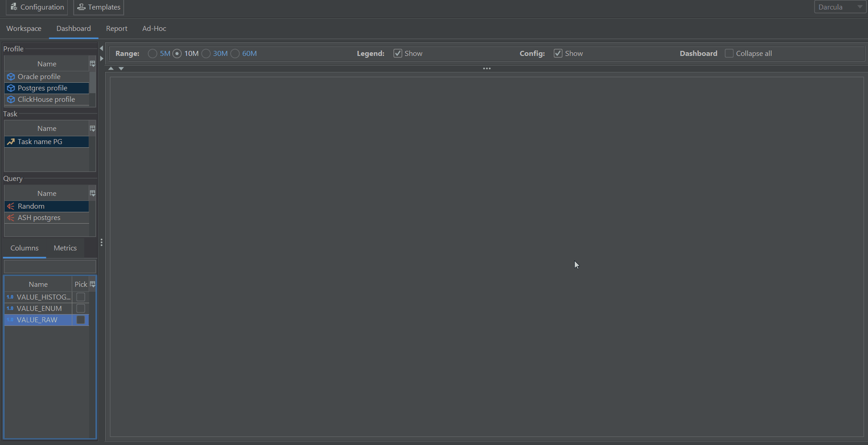The height and width of the screenshot is (445, 868).
Task: Switch to the Metrics tab
Action: [x=65, y=248]
